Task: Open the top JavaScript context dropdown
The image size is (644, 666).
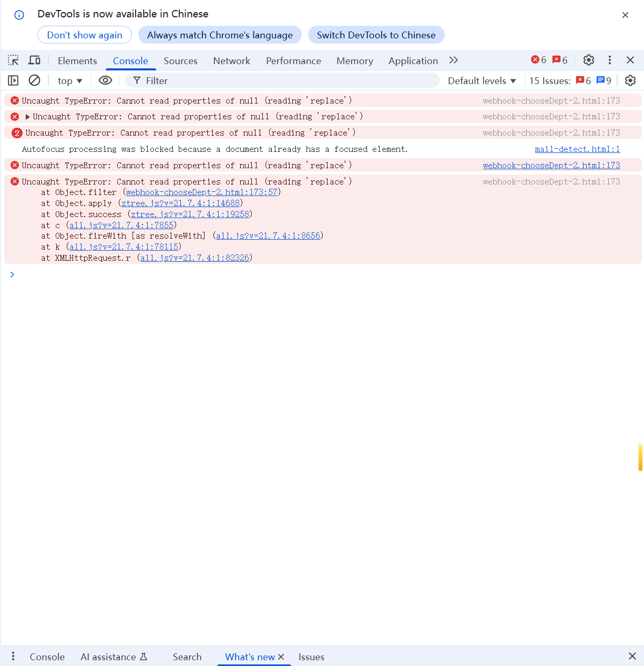Action: pyautogui.click(x=70, y=80)
